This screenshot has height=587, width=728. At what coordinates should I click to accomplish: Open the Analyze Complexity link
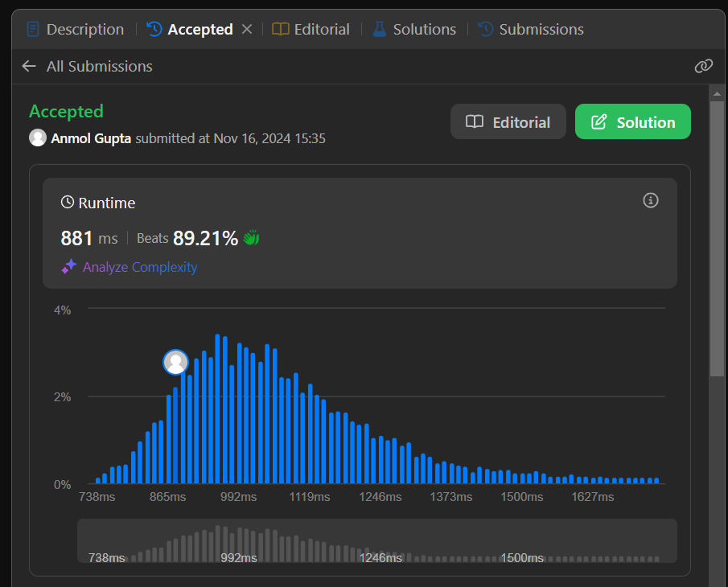tap(140, 267)
